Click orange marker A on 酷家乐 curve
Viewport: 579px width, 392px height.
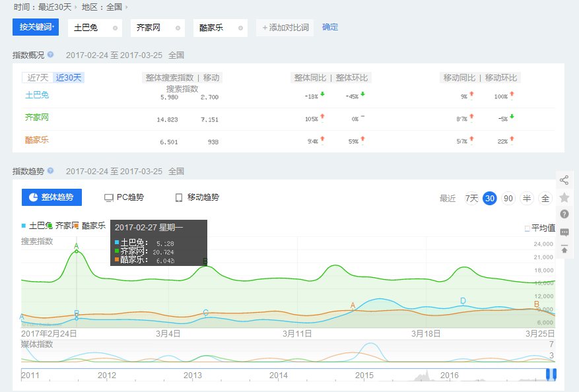pos(353,306)
